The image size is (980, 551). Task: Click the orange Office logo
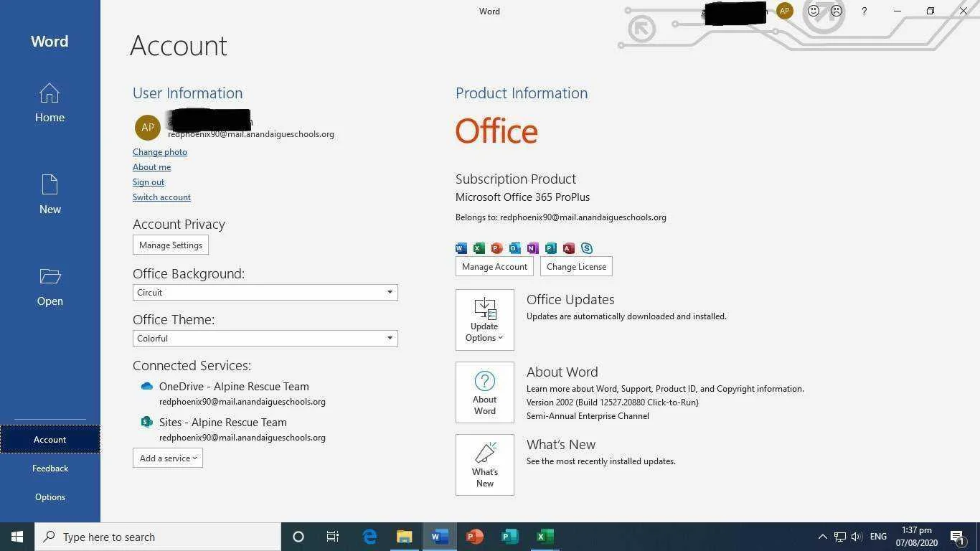496,131
